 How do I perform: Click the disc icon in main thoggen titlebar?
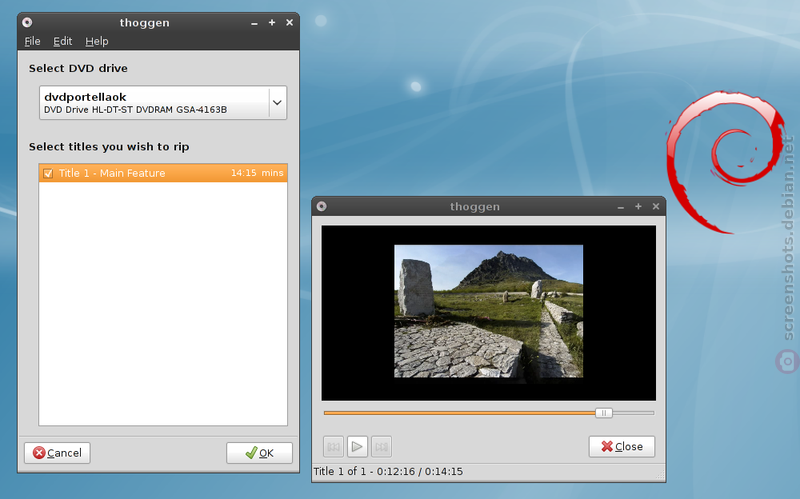(x=28, y=22)
